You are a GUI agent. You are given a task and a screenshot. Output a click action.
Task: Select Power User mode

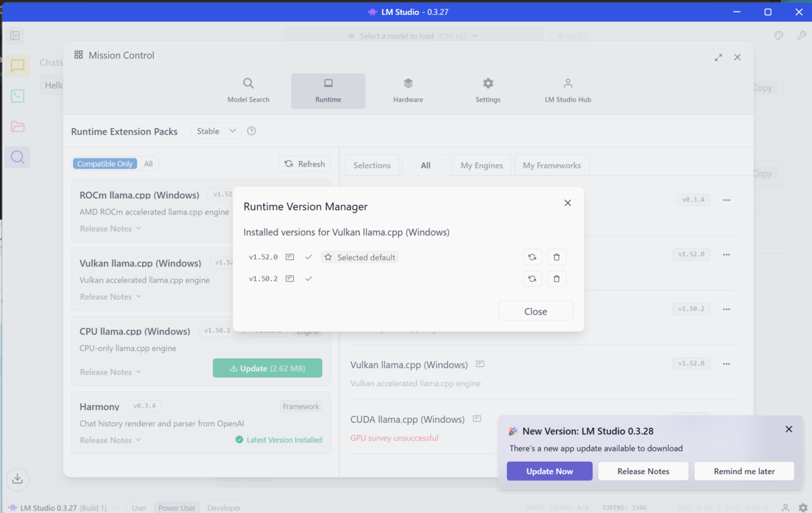[177, 508]
